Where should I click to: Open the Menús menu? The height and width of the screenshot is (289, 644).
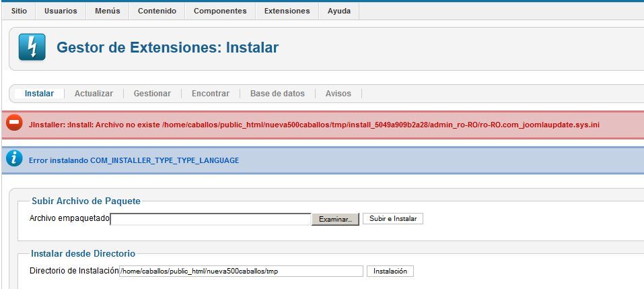107,11
